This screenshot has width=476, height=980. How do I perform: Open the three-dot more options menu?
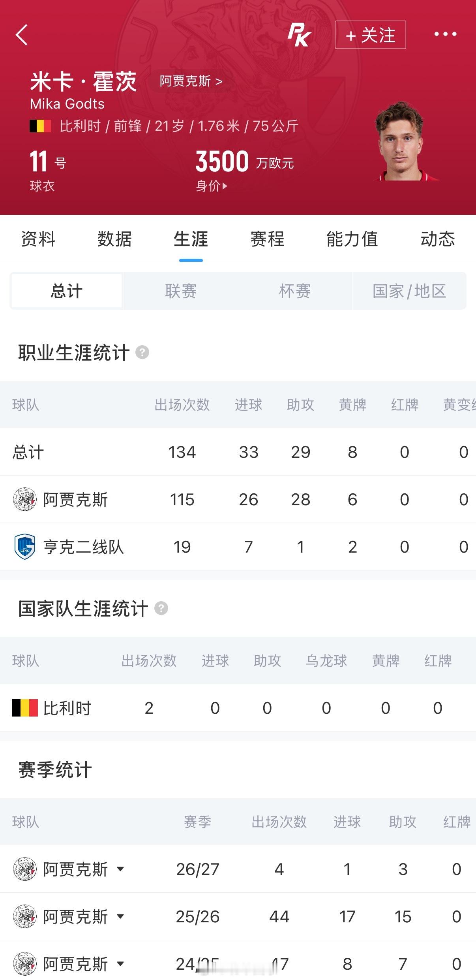click(445, 34)
